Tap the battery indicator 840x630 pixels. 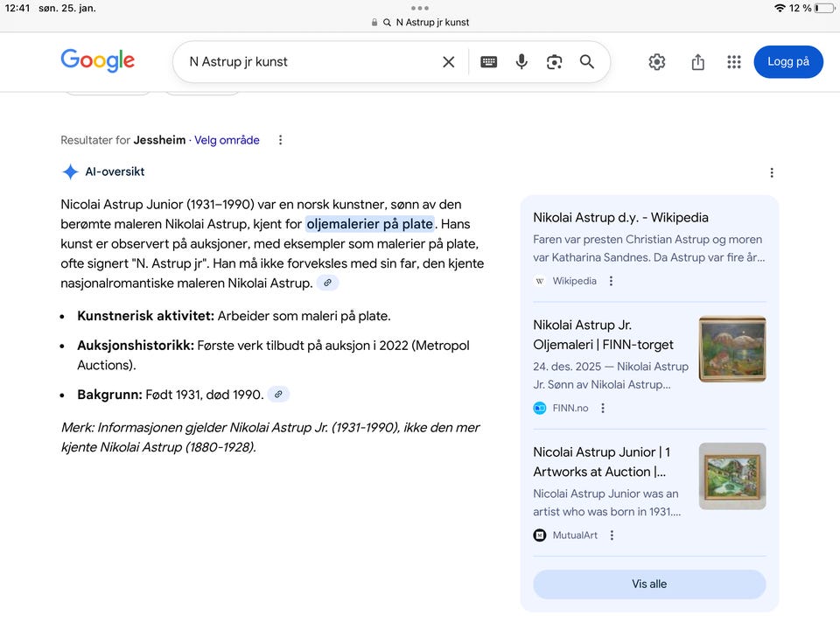click(x=824, y=8)
